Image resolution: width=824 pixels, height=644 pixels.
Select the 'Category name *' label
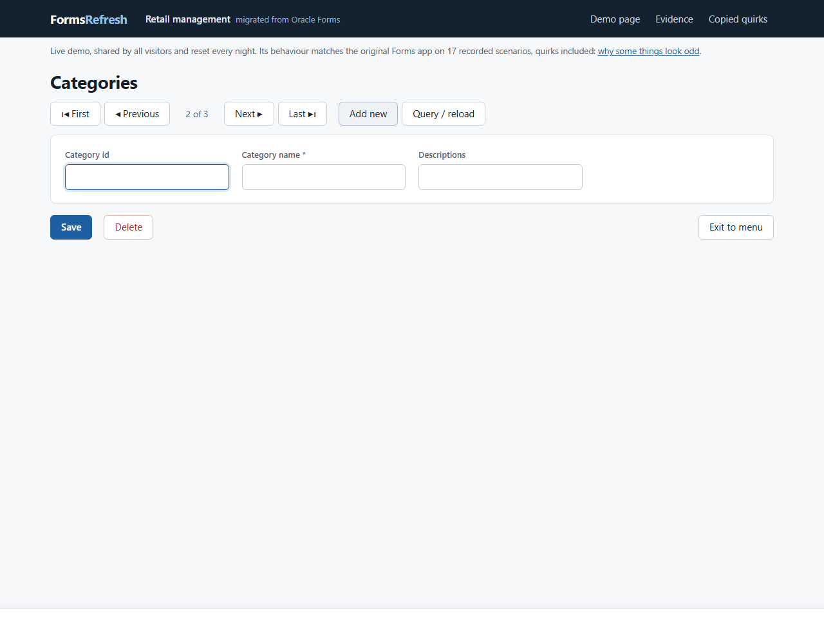point(274,155)
